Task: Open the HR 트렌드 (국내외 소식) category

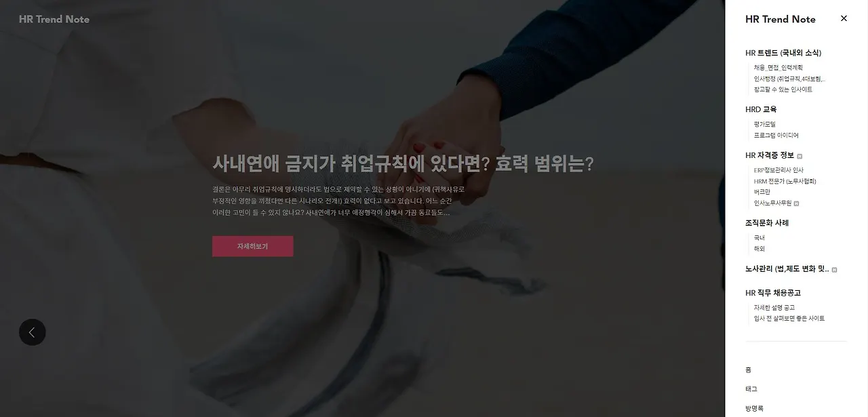Action: (x=783, y=53)
